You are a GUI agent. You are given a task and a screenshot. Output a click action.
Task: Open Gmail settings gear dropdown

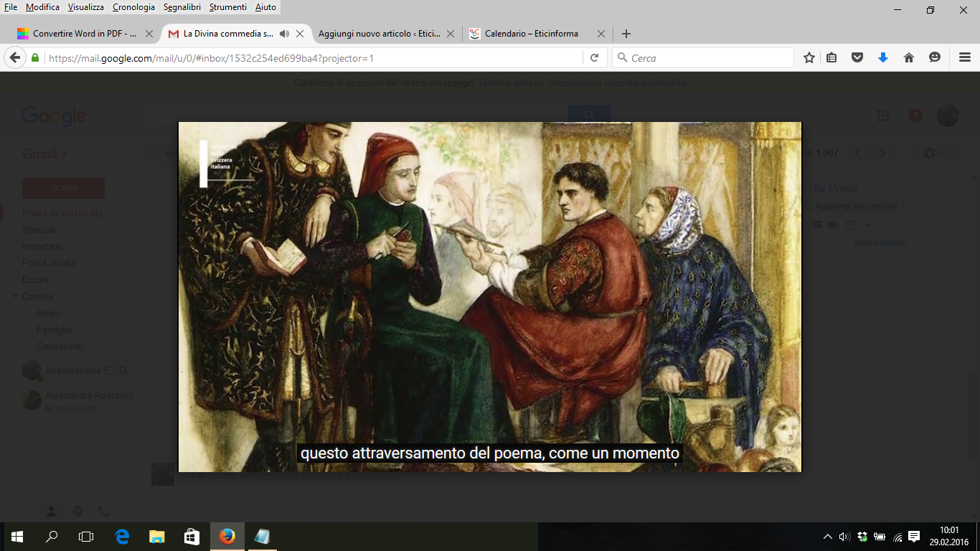pyautogui.click(x=933, y=154)
